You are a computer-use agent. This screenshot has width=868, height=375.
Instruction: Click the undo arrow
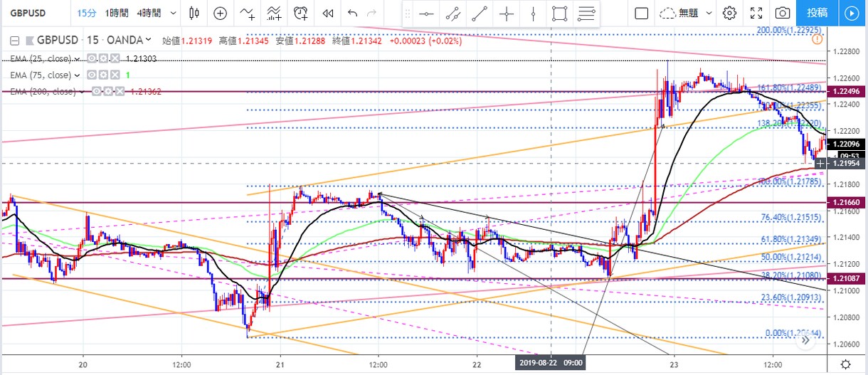pos(352,13)
